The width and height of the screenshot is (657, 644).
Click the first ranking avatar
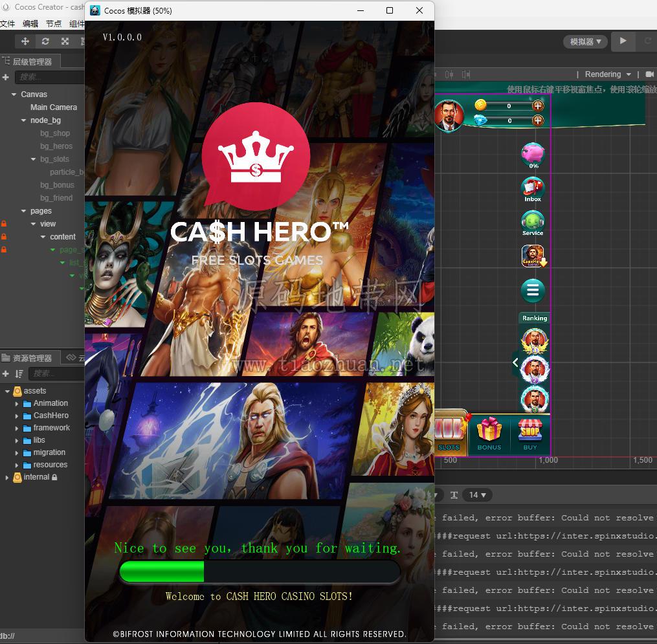click(535, 340)
